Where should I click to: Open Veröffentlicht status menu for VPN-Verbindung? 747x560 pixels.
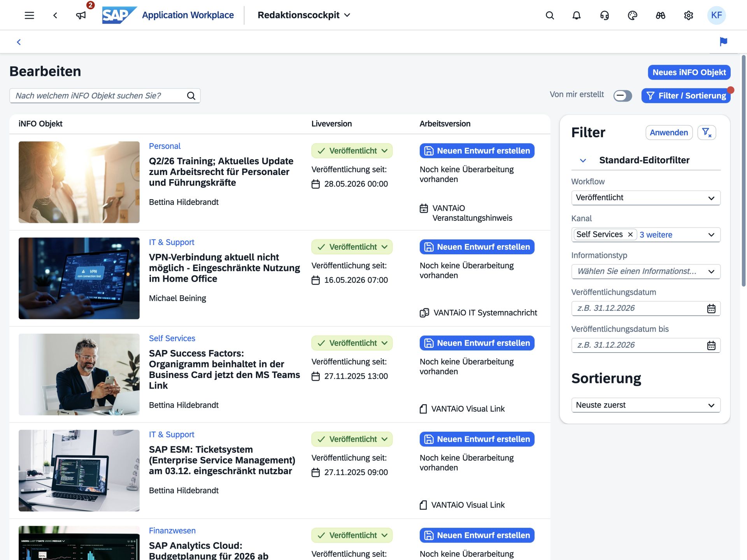tap(352, 247)
